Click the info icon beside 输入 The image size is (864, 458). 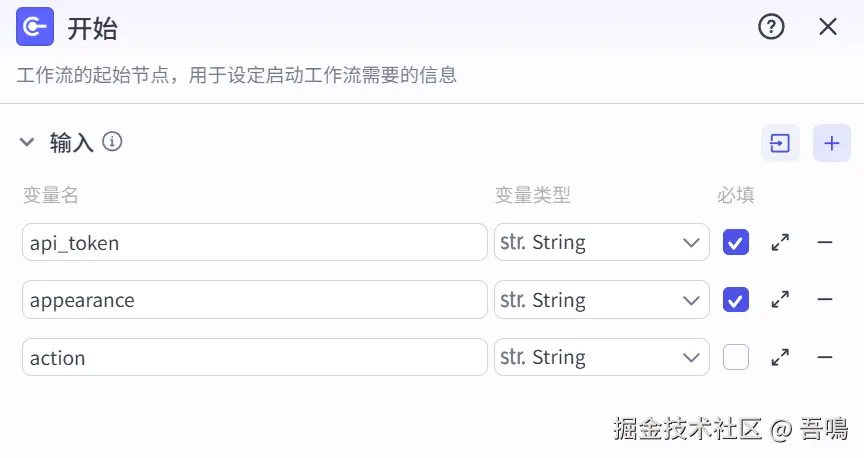tap(113, 142)
